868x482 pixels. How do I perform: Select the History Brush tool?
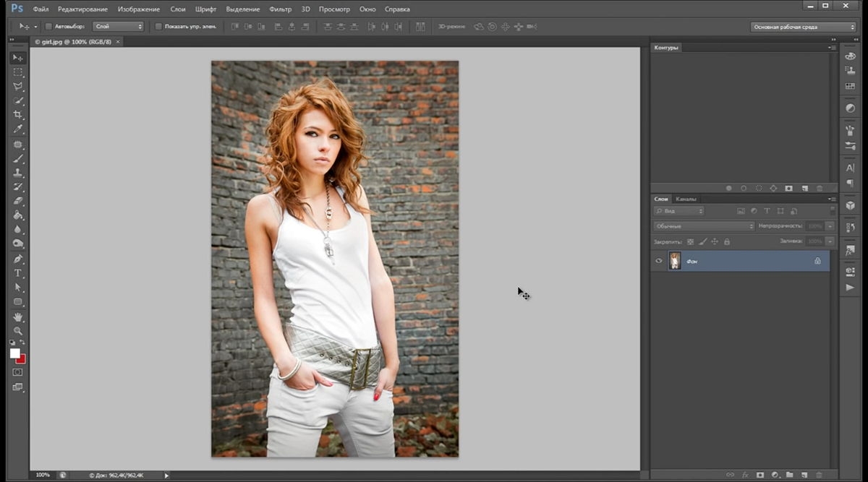pos(18,187)
